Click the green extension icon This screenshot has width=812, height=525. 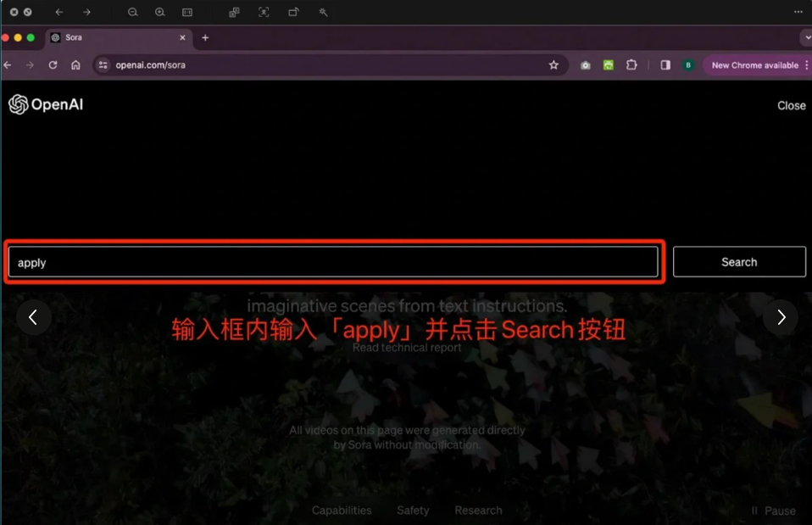[609, 64]
